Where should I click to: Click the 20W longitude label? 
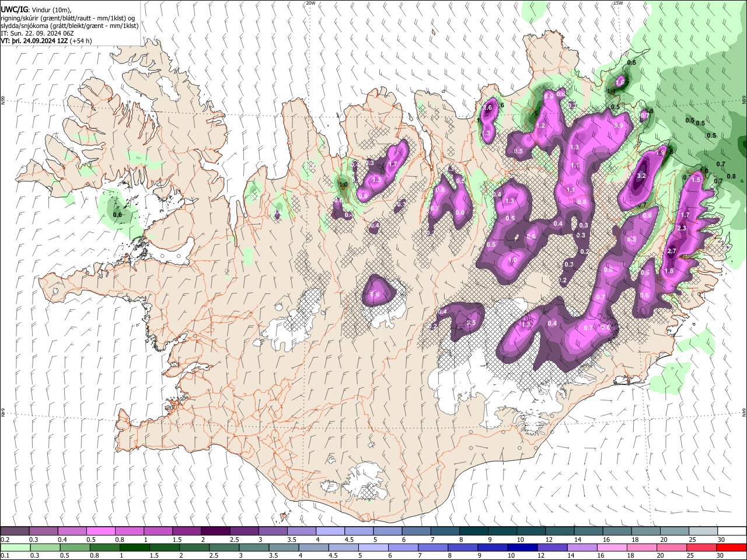point(310,3)
